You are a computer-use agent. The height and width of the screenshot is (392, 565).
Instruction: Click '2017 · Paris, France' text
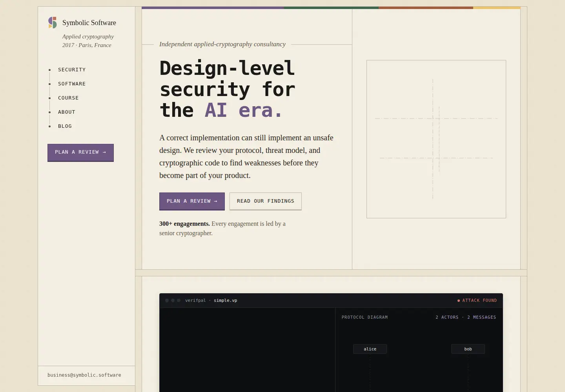click(87, 45)
